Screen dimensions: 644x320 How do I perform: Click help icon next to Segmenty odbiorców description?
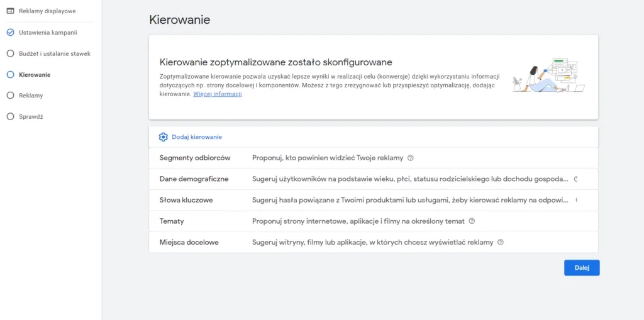click(410, 158)
